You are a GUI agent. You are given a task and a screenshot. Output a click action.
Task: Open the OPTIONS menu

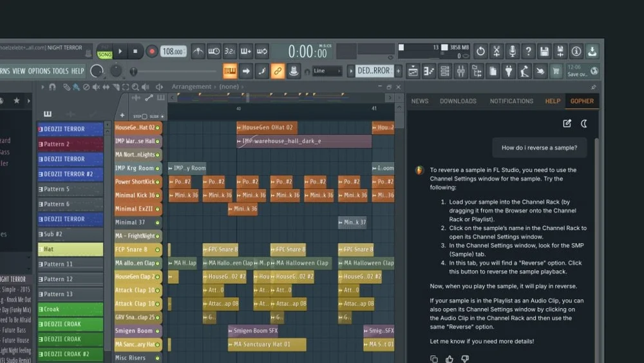(39, 71)
